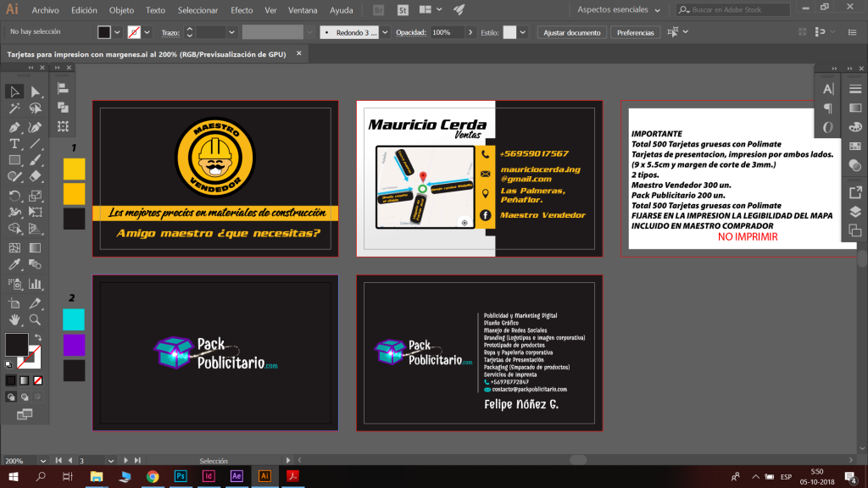
Task: Expand stroke weight (Trazo) dropdown
Action: [232, 33]
